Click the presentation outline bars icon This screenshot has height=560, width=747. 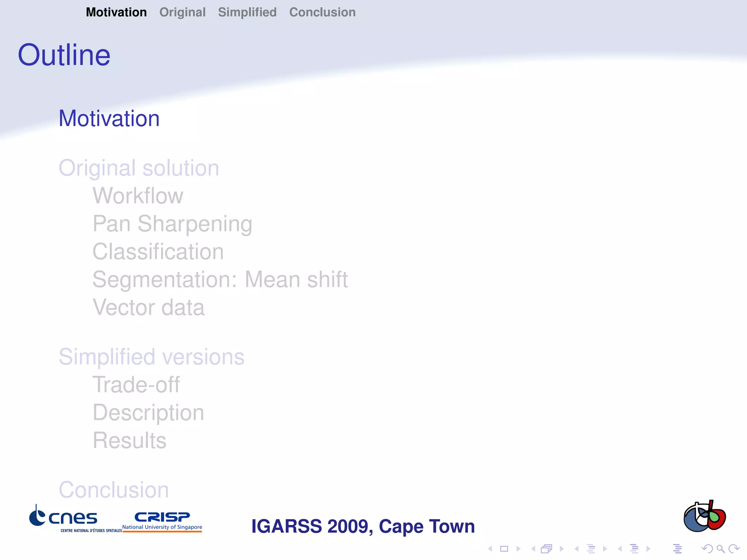click(x=677, y=549)
